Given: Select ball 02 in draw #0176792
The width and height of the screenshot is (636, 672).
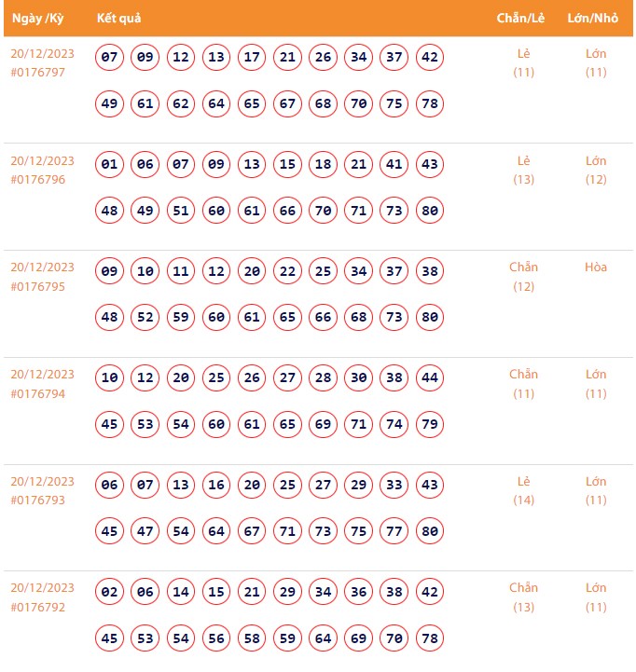Looking at the screenshot, I should [109, 592].
